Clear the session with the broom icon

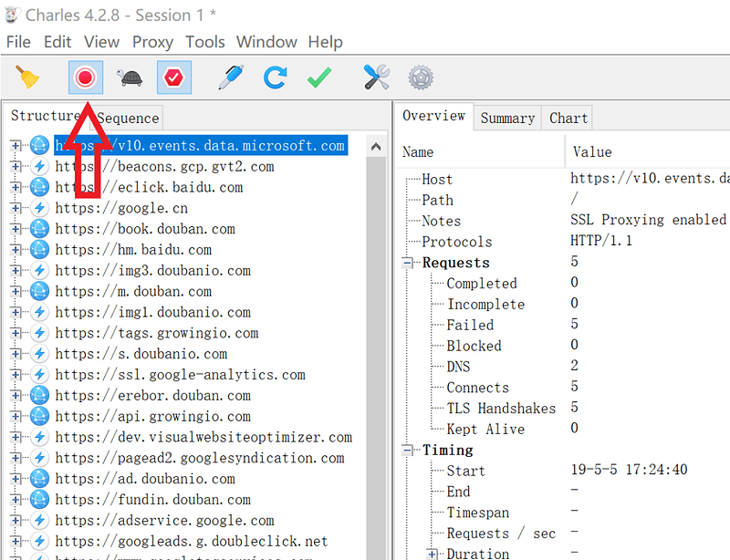27,78
